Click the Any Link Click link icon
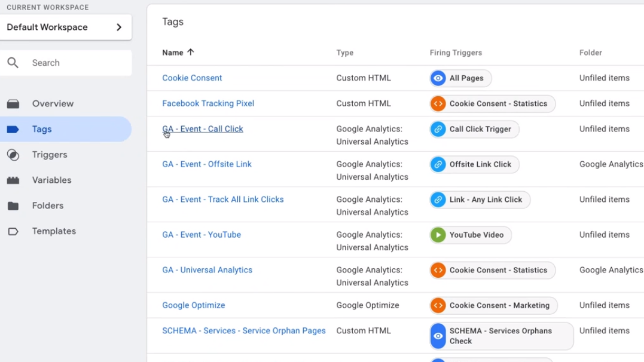644x362 pixels. [x=438, y=200]
